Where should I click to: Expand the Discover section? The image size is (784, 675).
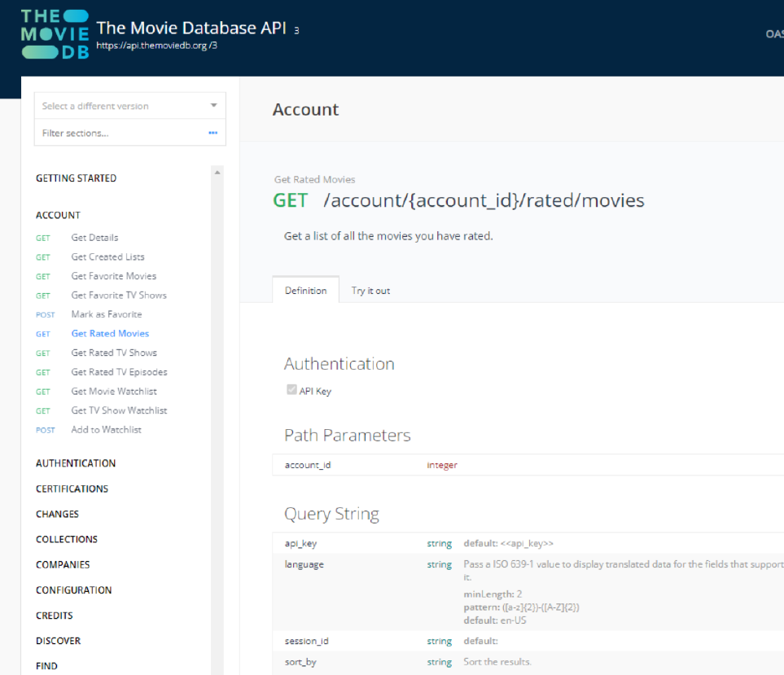[58, 641]
